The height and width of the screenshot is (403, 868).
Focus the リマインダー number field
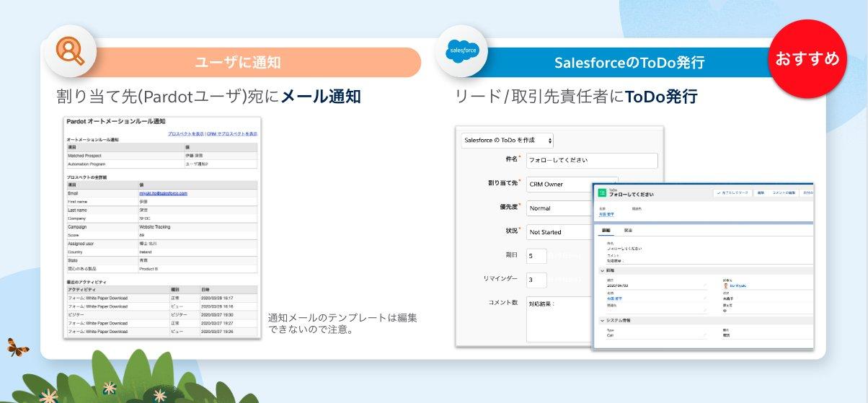[536, 280]
